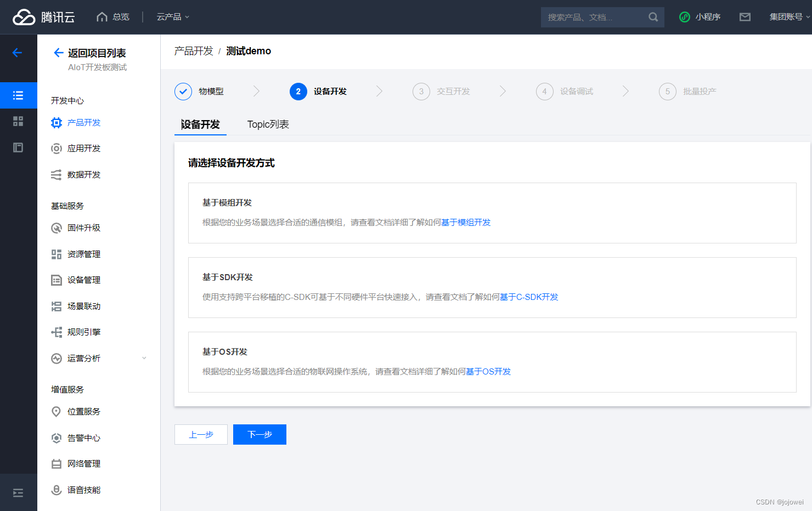Open 设备管理 in the sidebar
Screen dimensions: 812x511
pyautogui.click(x=84, y=280)
